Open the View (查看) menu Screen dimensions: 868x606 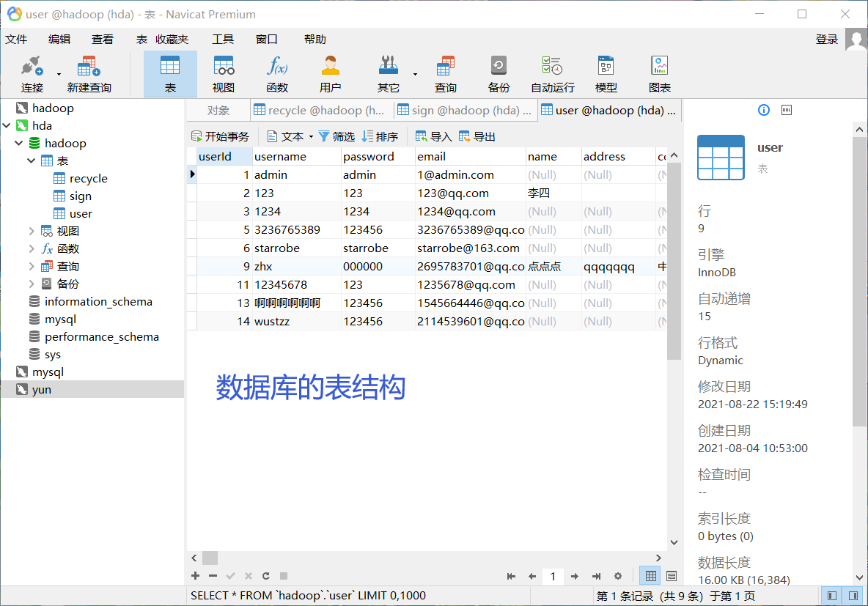point(103,40)
